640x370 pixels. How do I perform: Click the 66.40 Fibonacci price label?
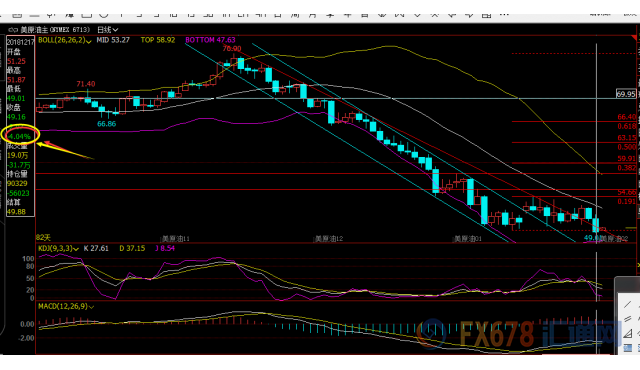[x=627, y=117]
